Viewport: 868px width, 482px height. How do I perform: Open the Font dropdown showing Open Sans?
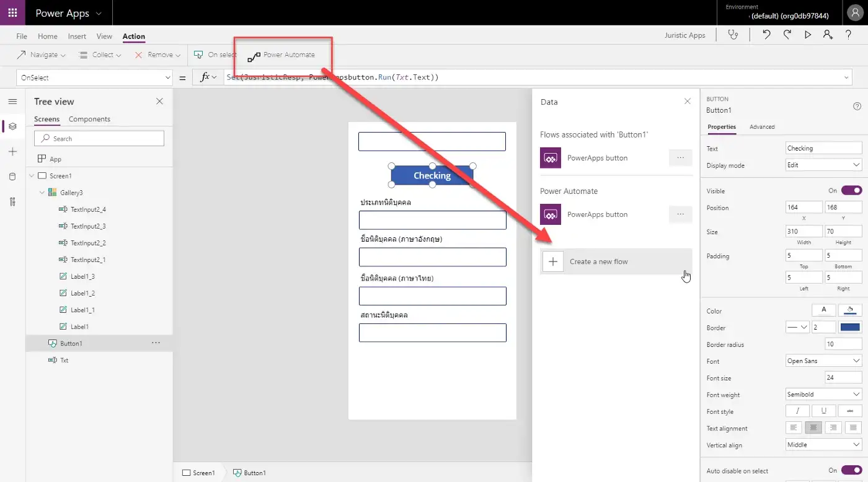point(823,361)
